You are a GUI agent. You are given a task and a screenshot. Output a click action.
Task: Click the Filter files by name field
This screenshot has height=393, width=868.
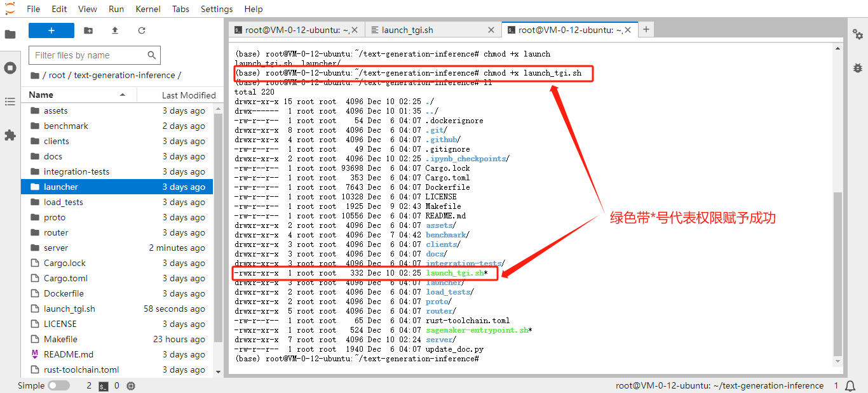click(x=94, y=55)
